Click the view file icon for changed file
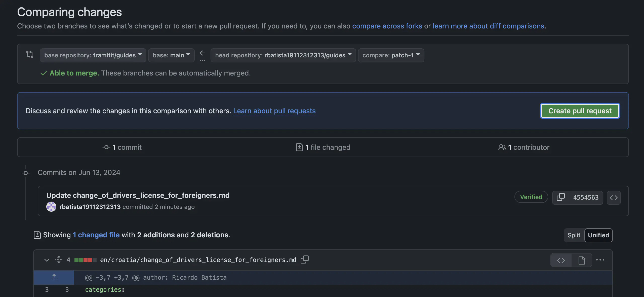This screenshot has width=644, height=297. coord(582,259)
